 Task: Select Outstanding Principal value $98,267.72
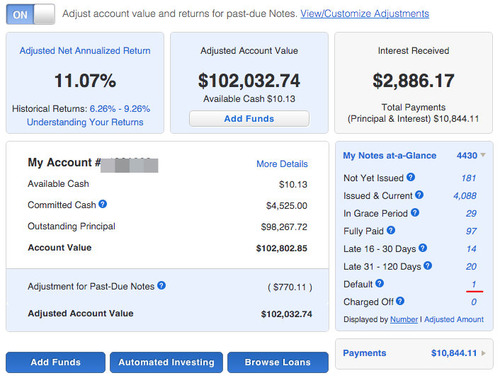284,227
